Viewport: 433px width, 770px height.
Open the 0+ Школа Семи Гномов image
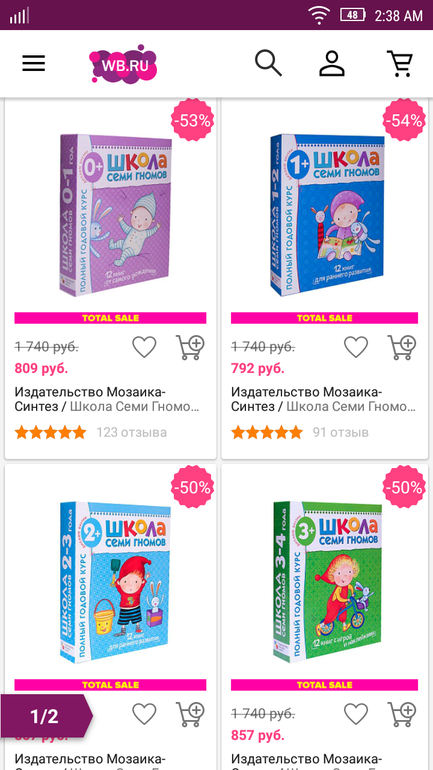pos(116,215)
